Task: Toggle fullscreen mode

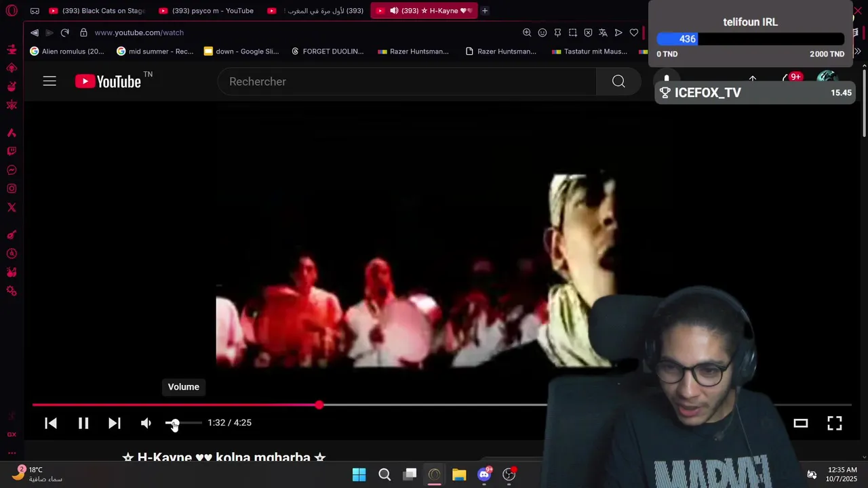Action: [x=835, y=423]
